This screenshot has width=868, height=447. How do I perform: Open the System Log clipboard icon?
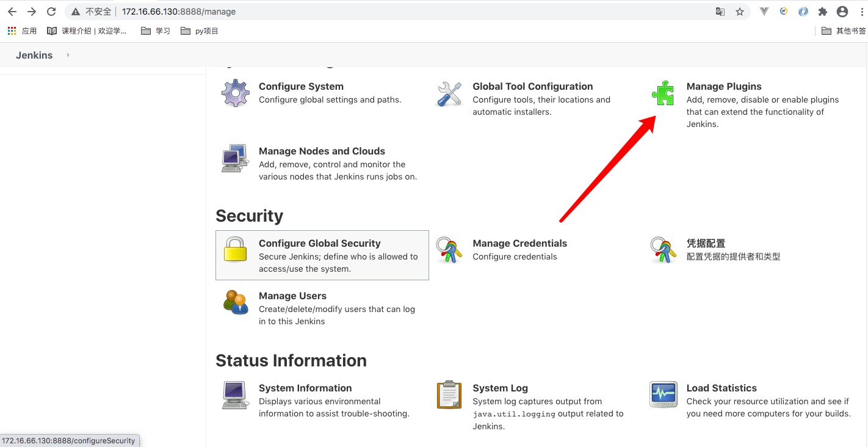[449, 395]
